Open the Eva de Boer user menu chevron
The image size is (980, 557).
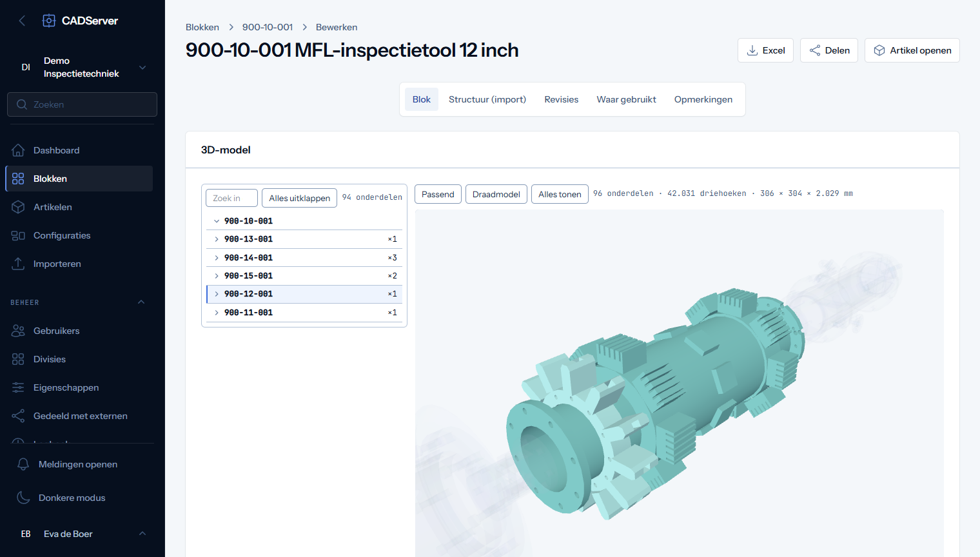[142, 534]
